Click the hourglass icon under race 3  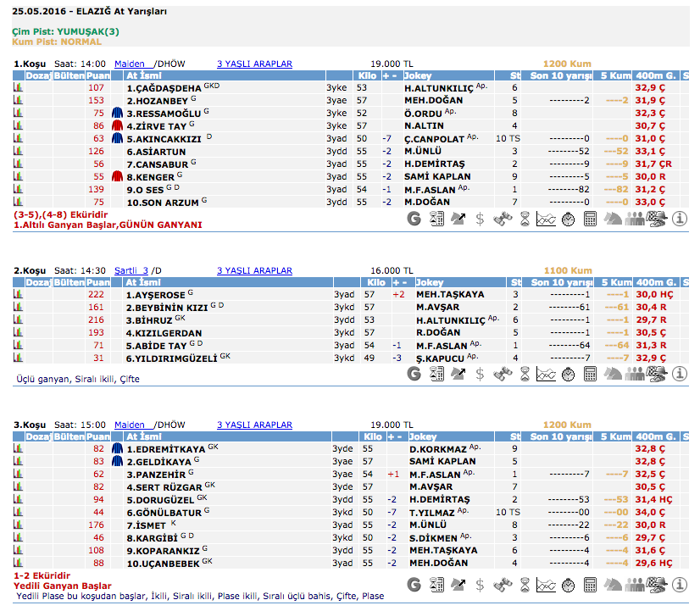click(525, 585)
